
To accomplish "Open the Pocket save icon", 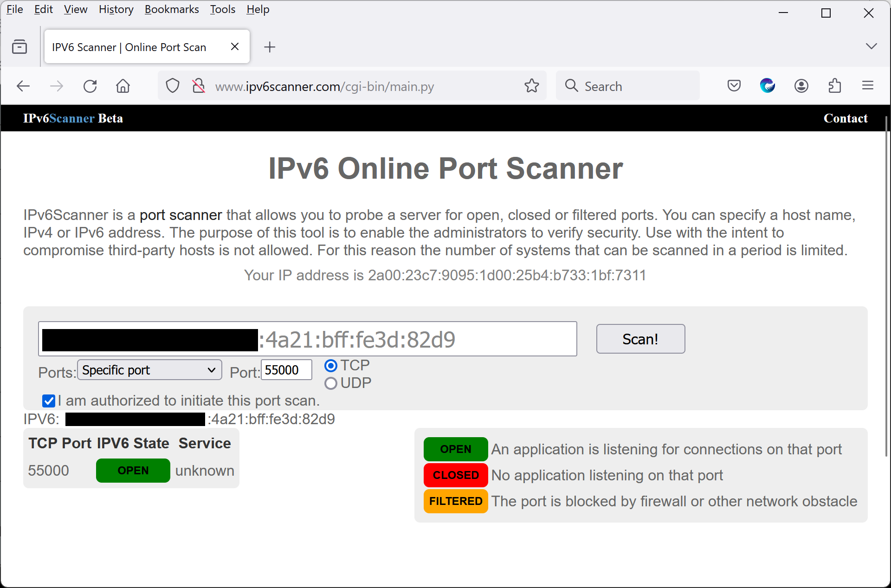I will tap(734, 86).
